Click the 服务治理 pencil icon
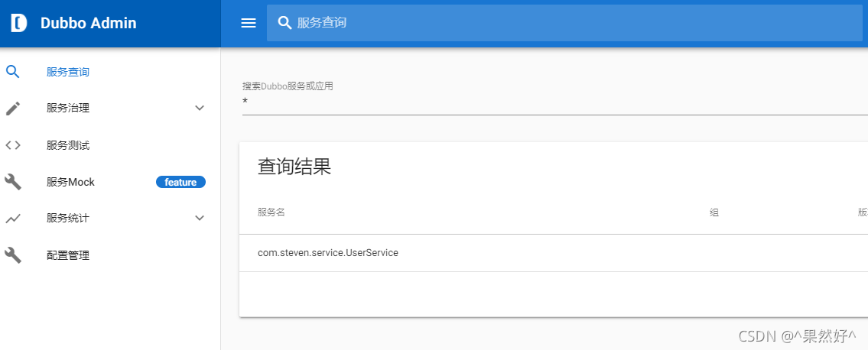 [x=13, y=109]
